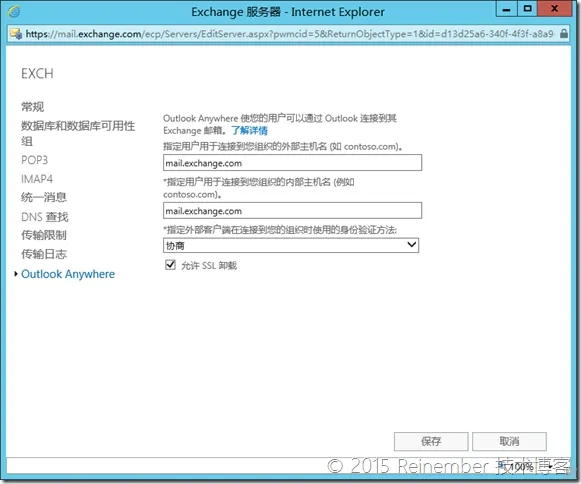Open the 传输日志 section
This screenshot has height=484, width=581.
point(44,254)
